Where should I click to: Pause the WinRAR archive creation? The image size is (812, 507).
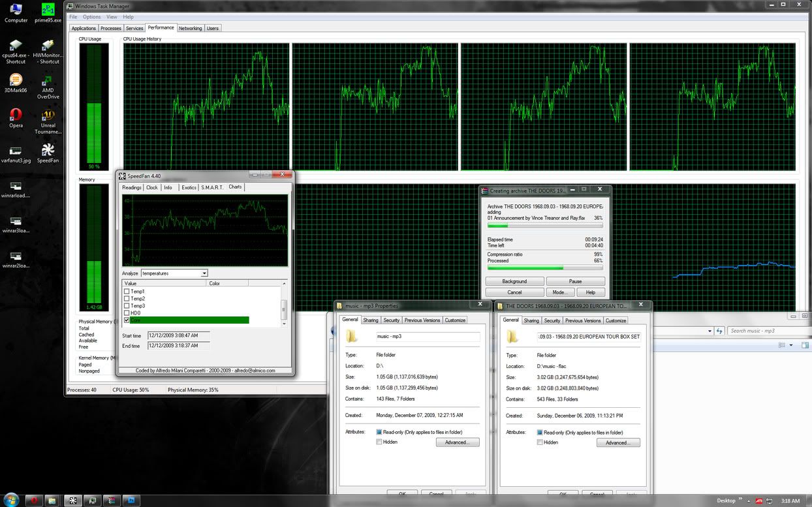point(575,281)
